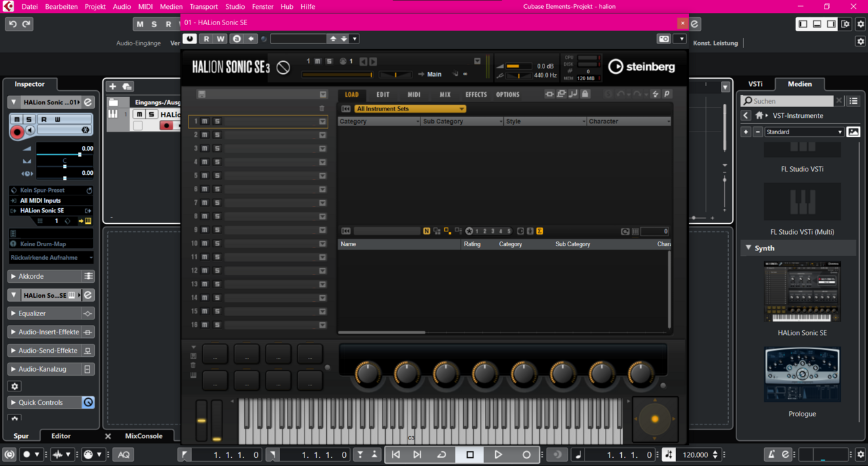Viewport: 868px width, 466px height.
Task: Open the Standard view dropdown in Medien
Action: click(x=804, y=132)
